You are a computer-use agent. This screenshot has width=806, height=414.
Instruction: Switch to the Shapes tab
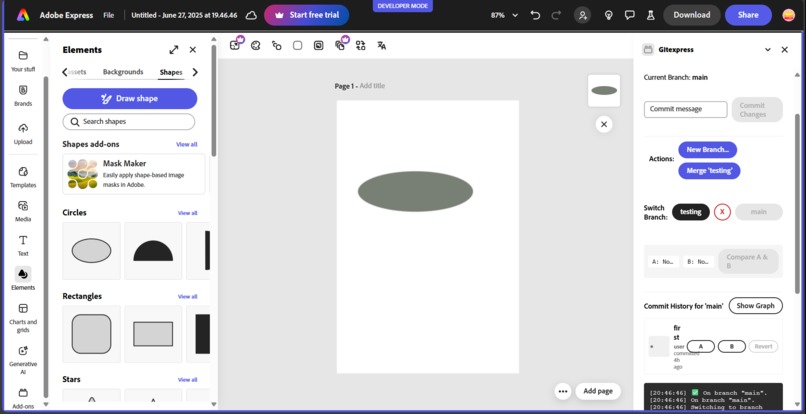(x=171, y=72)
